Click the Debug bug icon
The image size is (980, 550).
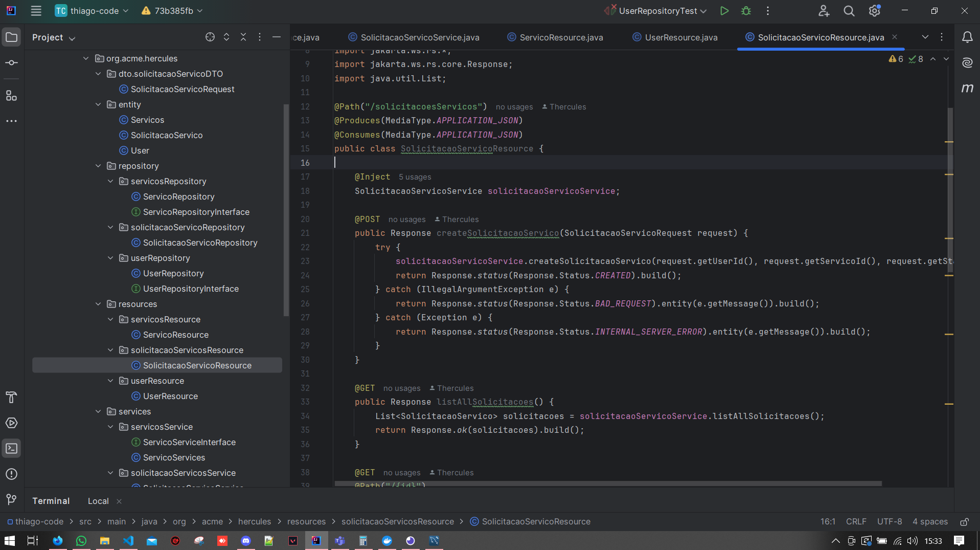point(746,11)
